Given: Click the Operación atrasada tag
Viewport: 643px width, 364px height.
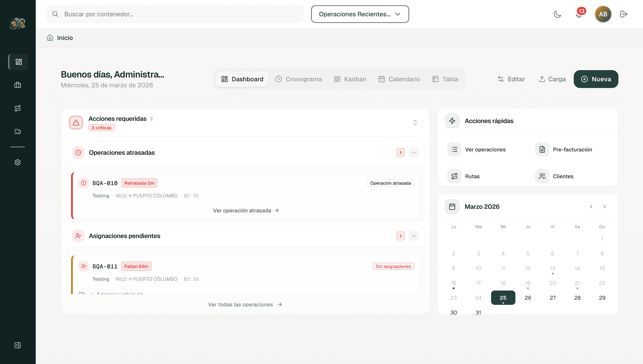Looking at the screenshot, I should click(x=390, y=183).
